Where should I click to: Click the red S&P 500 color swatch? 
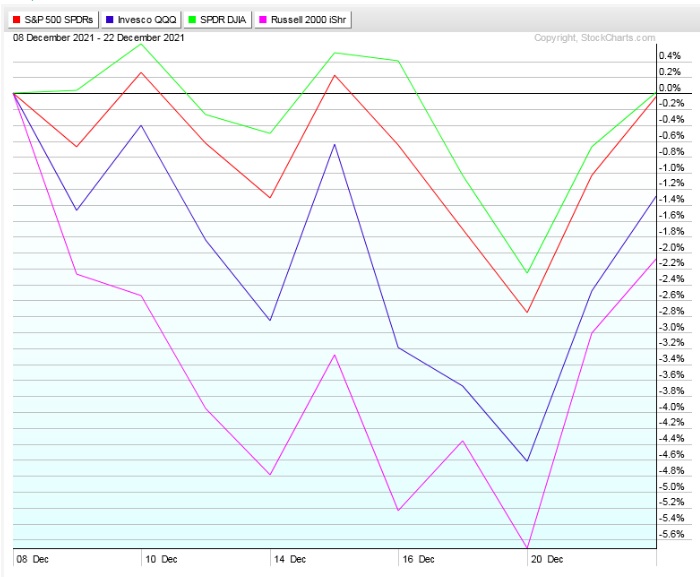tap(17, 20)
